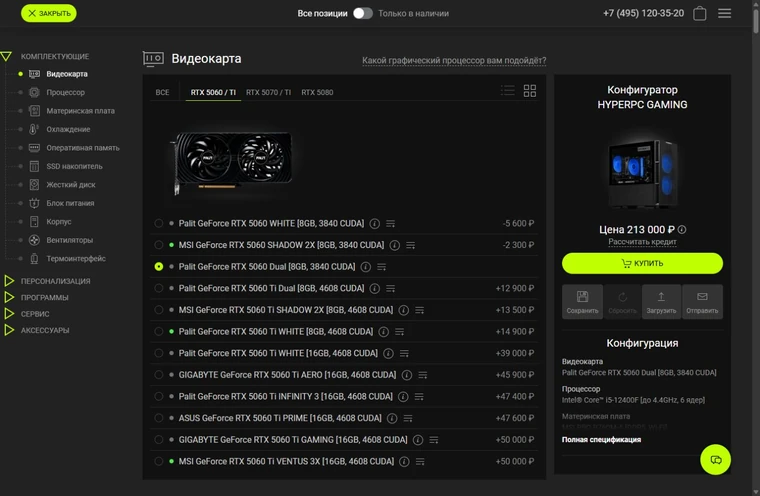Click the Сохранить configuration icon
Viewport: 760px width, 496px height.
pos(582,302)
